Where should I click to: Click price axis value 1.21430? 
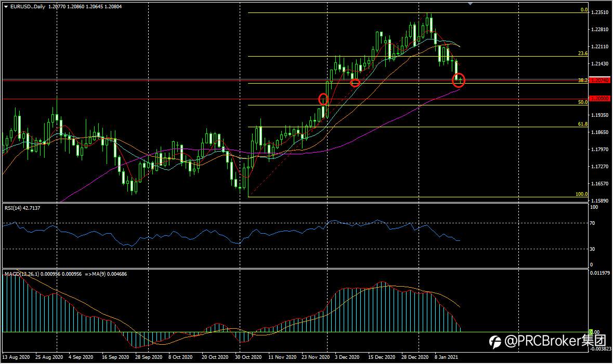point(599,64)
